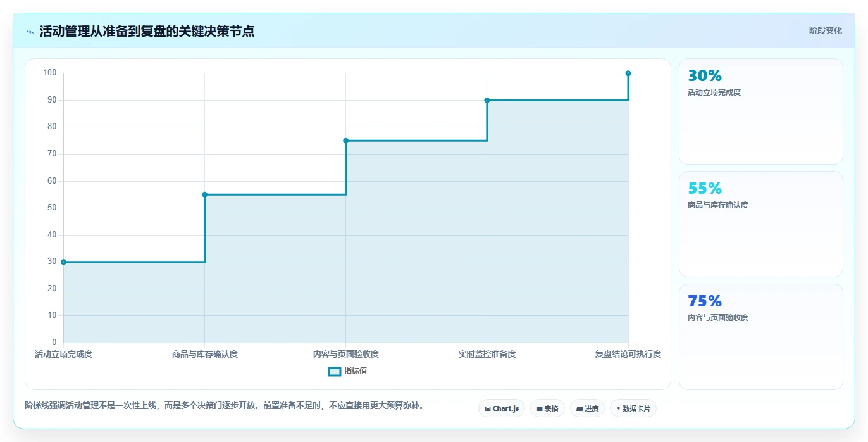Screen dimensions: 868x442
Task: Select the 进度 tag
Action: point(587,408)
